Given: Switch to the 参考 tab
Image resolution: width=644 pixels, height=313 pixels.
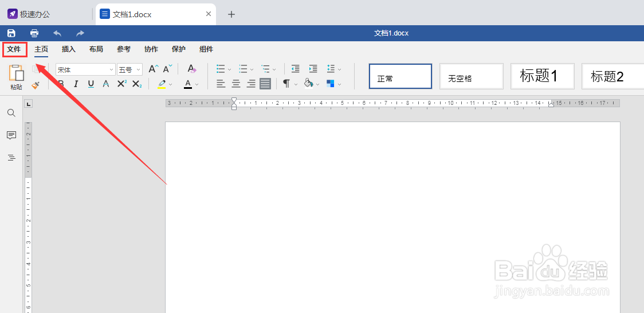Looking at the screenshot, I should pyautogui.click(x=124, y=49).
